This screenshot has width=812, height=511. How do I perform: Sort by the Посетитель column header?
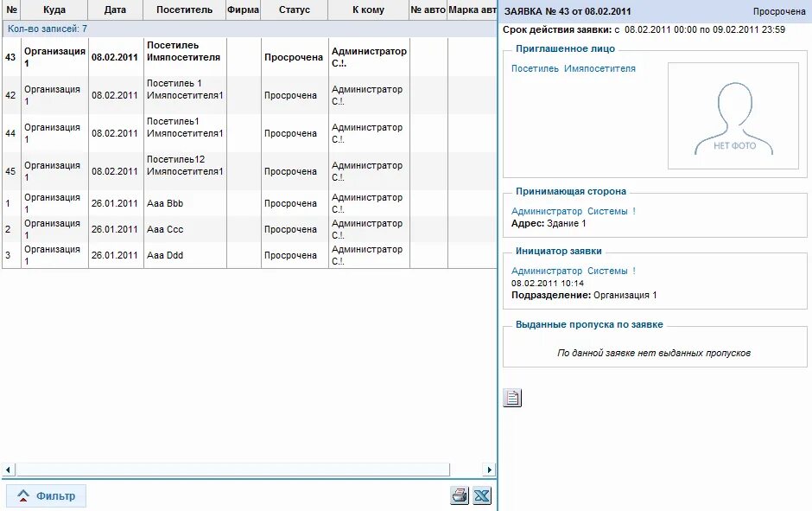[184, 10]
